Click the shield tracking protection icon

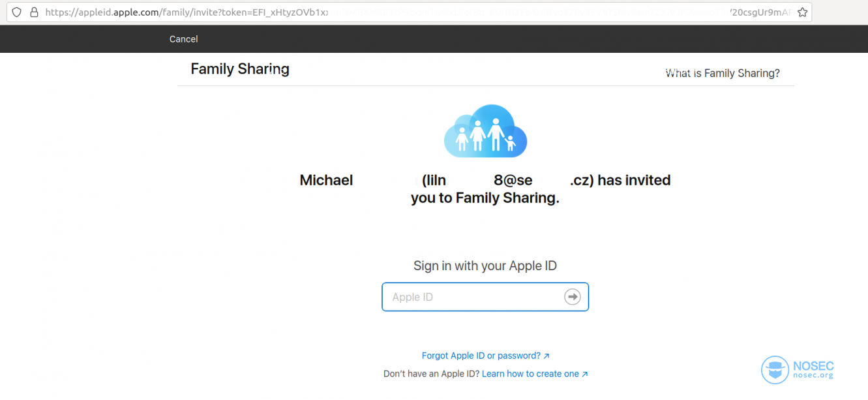pos(17,12)
